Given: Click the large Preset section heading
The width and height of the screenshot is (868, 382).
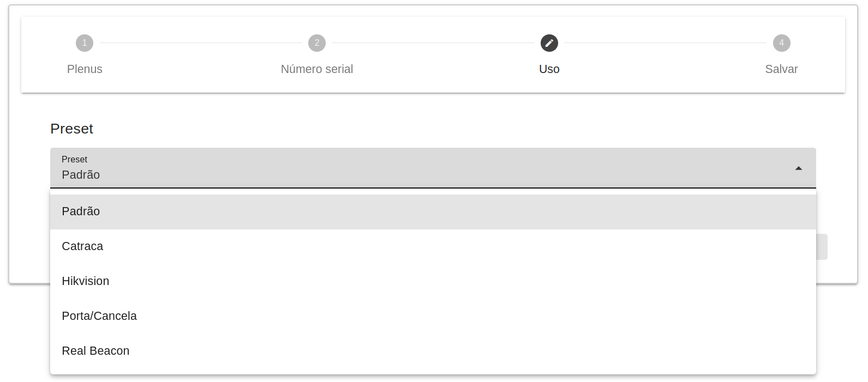Looking at the screenshot, I should [x=72, y=129].
